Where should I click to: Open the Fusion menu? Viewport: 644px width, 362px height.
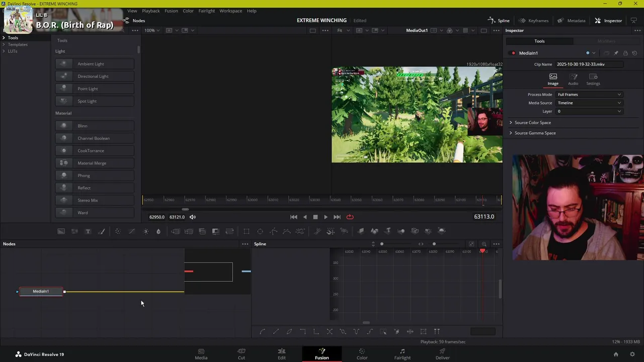point(171,11)
